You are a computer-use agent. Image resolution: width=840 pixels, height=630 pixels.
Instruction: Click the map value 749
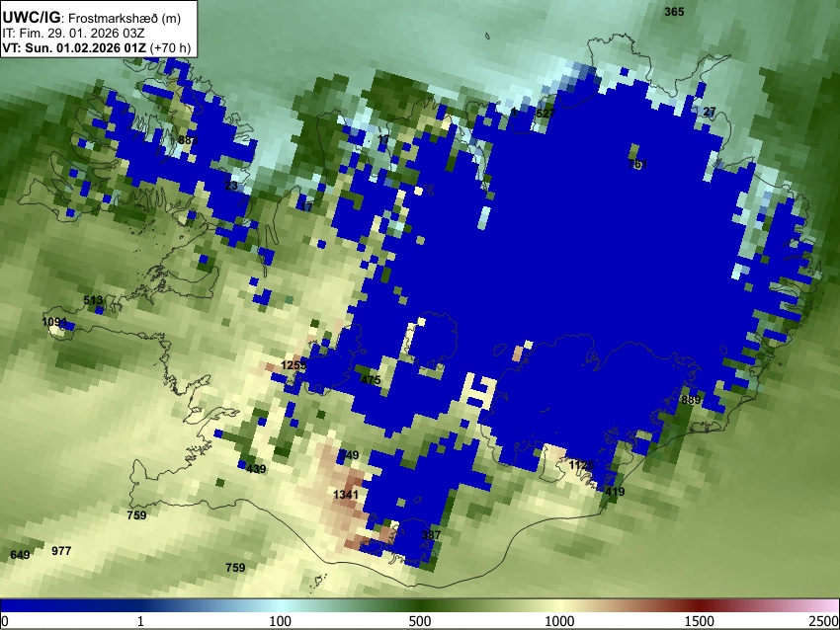(x=349, y=455)
